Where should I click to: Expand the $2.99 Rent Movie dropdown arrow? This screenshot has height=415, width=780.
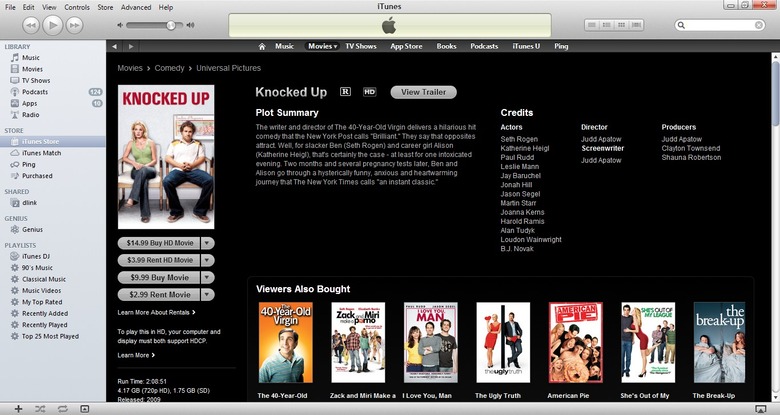[x=207, y=295]
